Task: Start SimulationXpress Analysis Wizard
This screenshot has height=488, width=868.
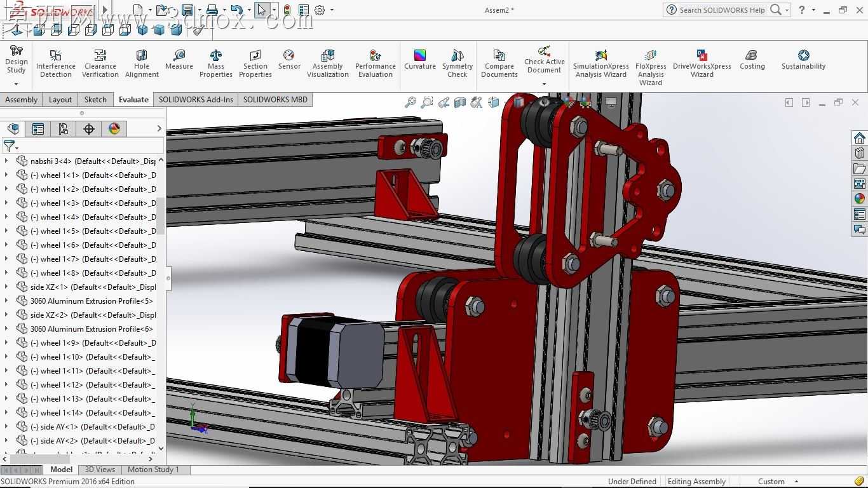Action: click(x=601, y=64)
